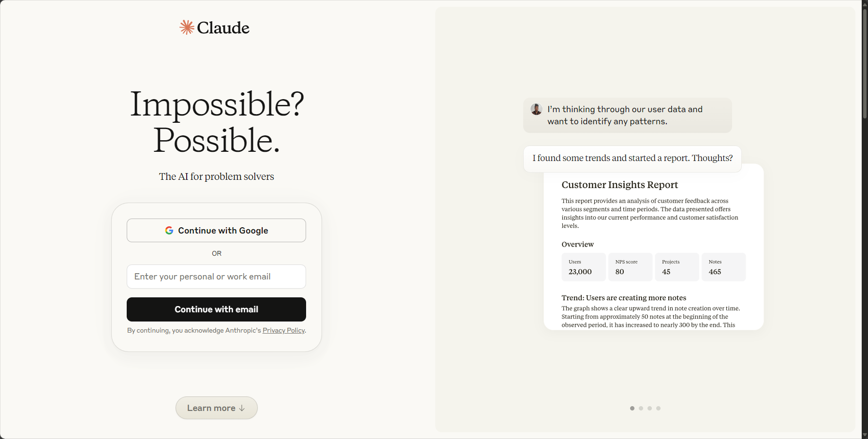Continue with Google sign-in button

(x=216, y=231)
